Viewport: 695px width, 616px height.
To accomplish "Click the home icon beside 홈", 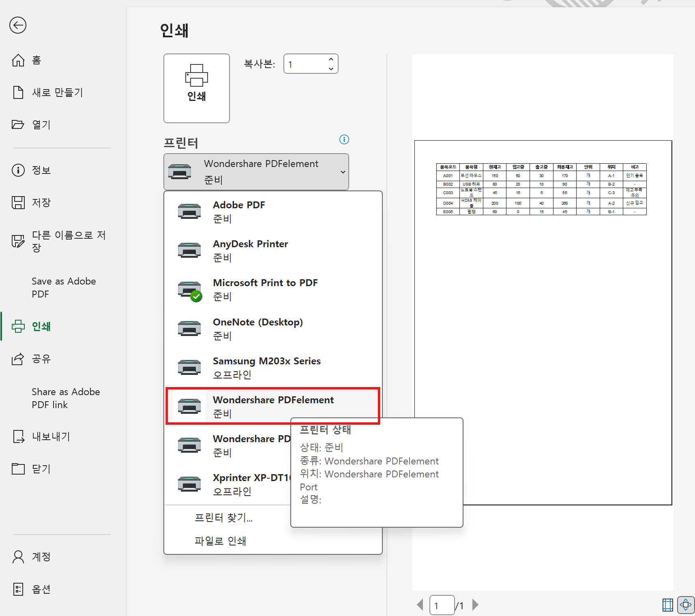I will 18,60.
